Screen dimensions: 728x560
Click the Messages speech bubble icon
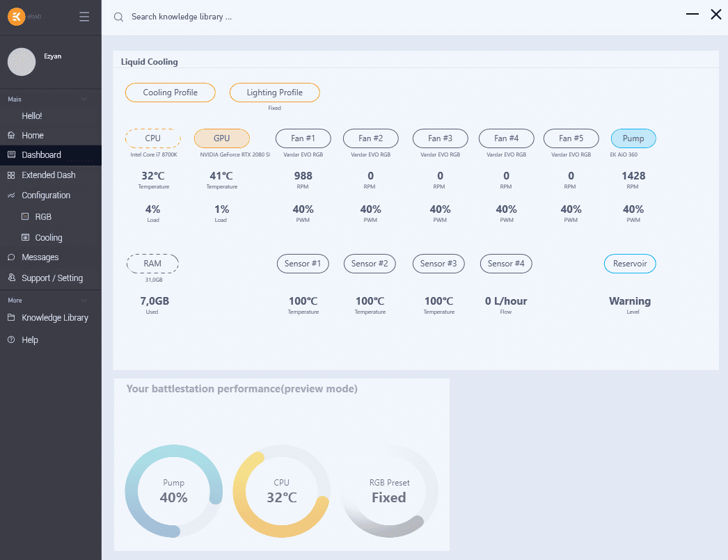pyautogui.click(x=11, y=257)
